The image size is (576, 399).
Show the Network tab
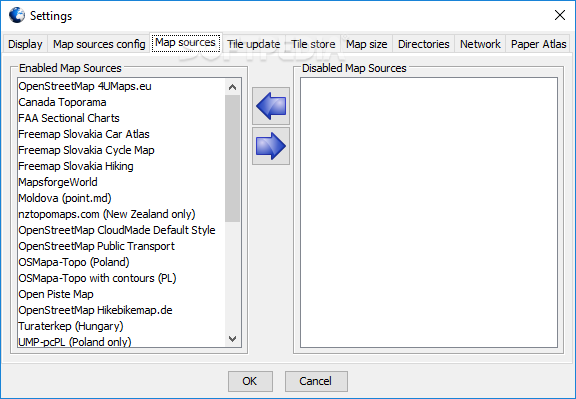tap(480, 44)
